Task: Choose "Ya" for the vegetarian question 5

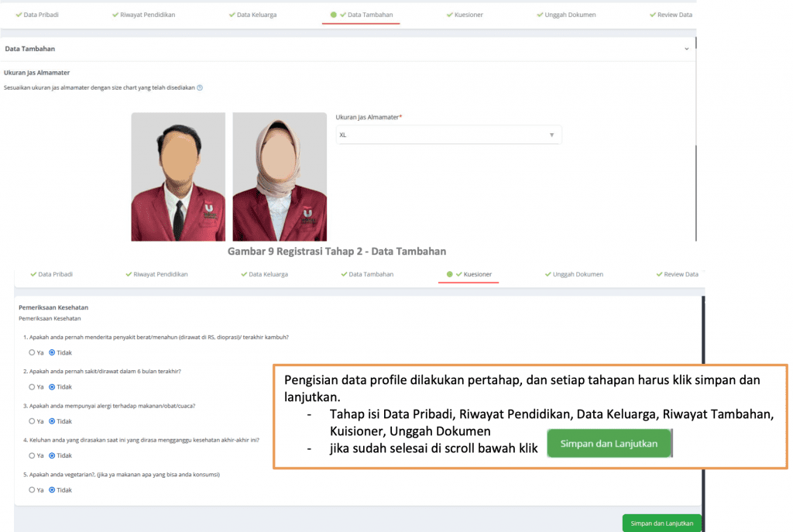Action: click(32, 489)
